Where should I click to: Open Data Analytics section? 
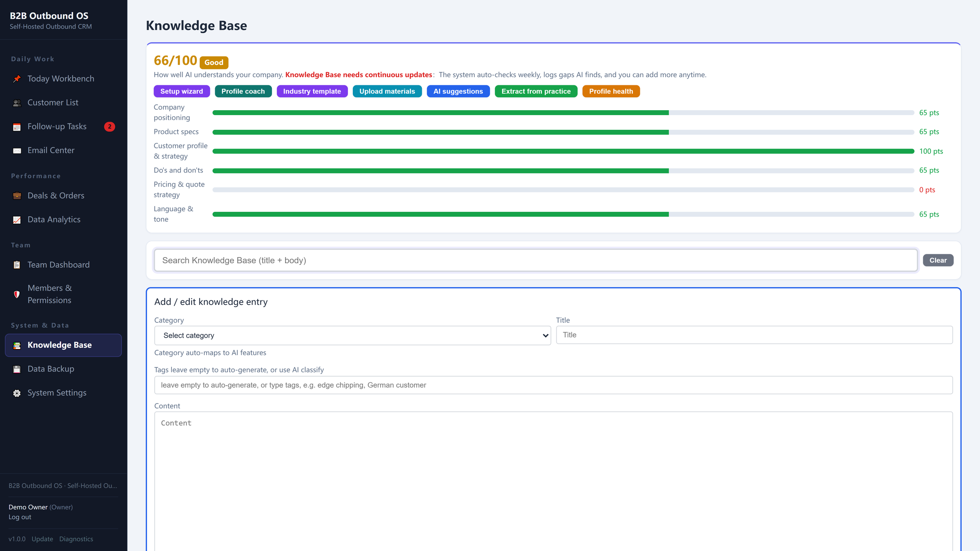click(63, 220)
